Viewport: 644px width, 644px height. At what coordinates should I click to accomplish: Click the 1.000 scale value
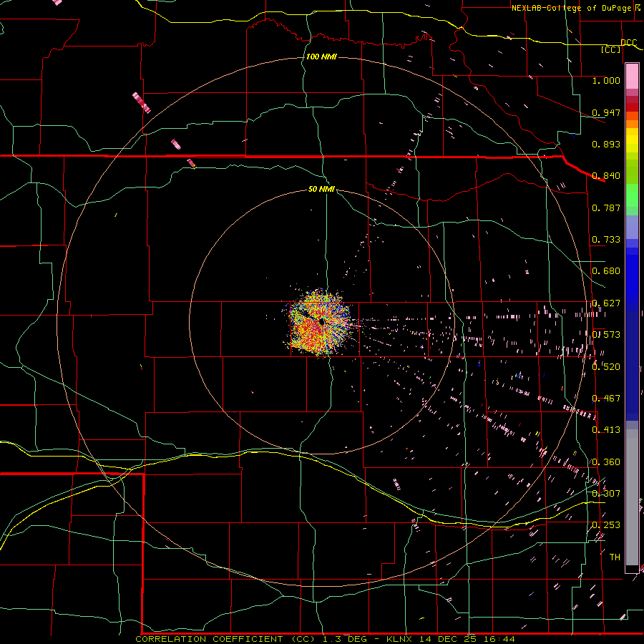(x=606, y=80)
